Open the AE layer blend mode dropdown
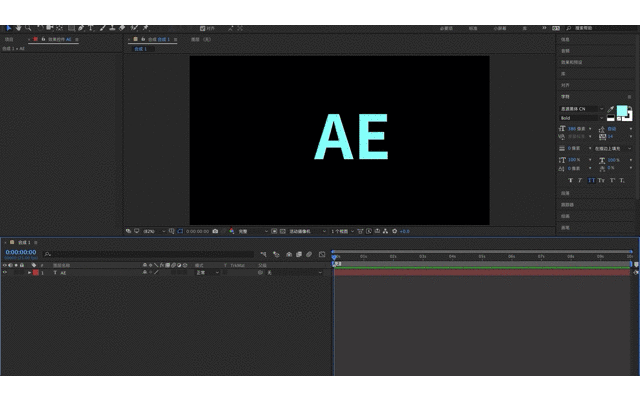Screen dimensions: 640x400 coord(207,273)
